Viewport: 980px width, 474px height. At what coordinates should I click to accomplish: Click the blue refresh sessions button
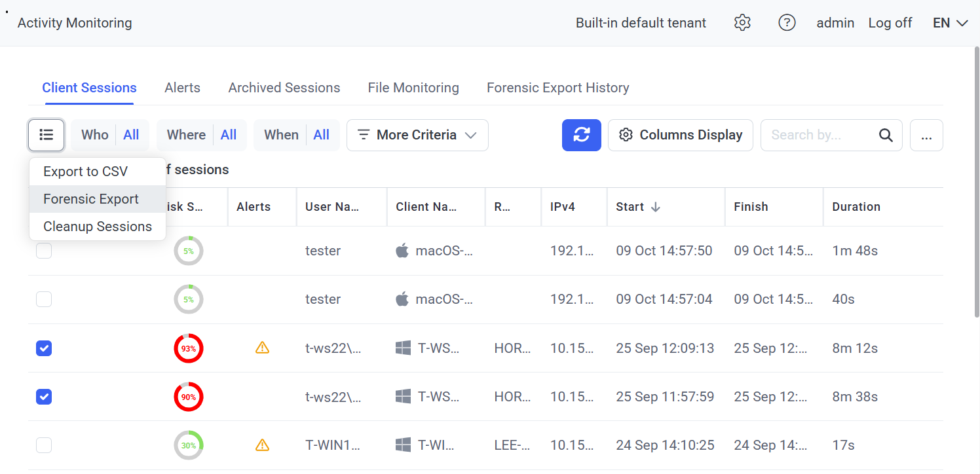(581, 135)
